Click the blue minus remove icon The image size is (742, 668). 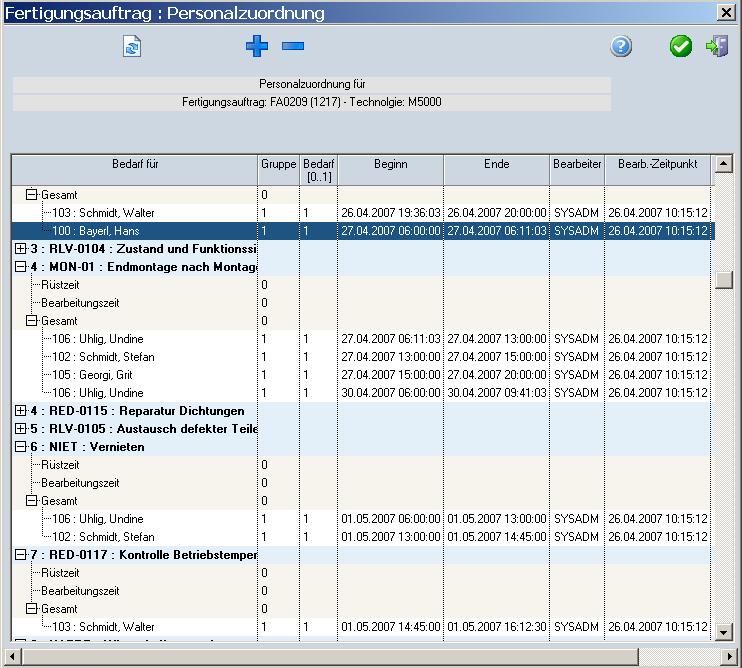click(293, 46)
